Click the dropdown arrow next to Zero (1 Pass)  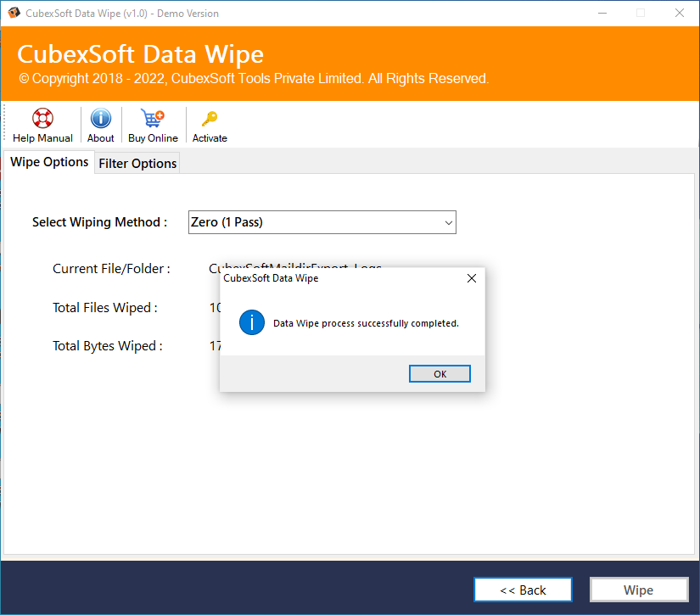(448, 223)
